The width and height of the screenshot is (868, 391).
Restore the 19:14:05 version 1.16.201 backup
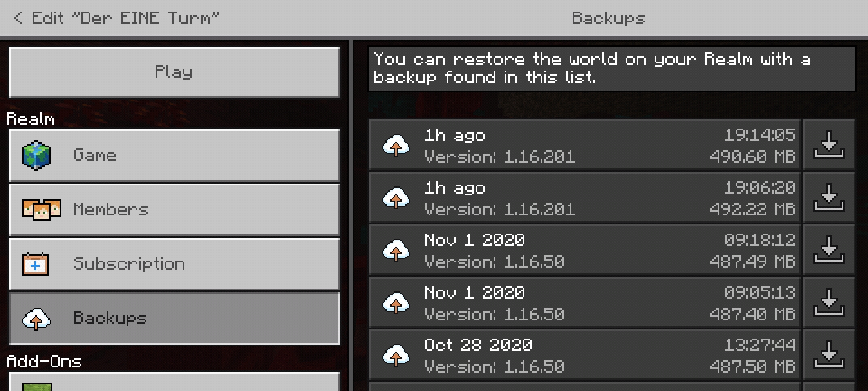point(585,145)
